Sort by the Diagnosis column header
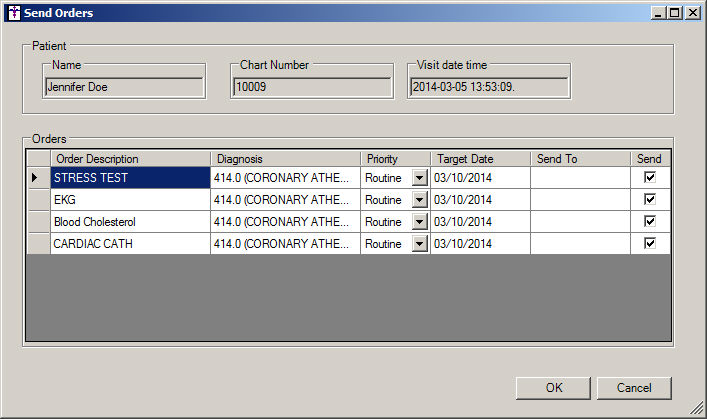This screenshot has width=707, height=419. [285, 159]
